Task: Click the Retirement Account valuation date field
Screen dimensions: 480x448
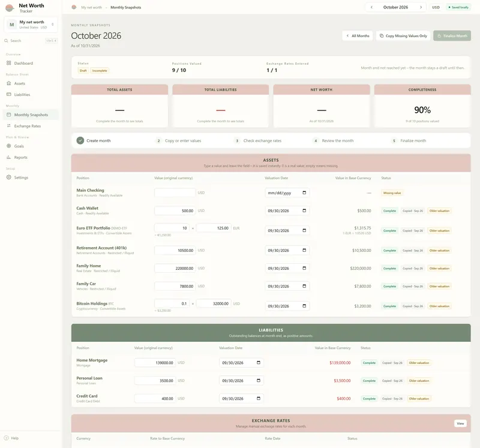Action: coord(287,250)
